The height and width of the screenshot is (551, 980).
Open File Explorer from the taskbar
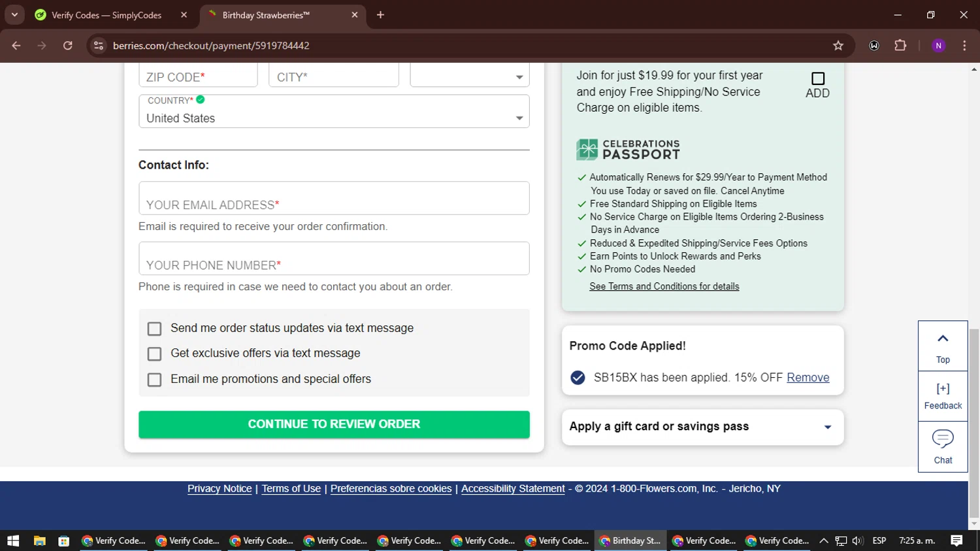(x=40, y=541)
